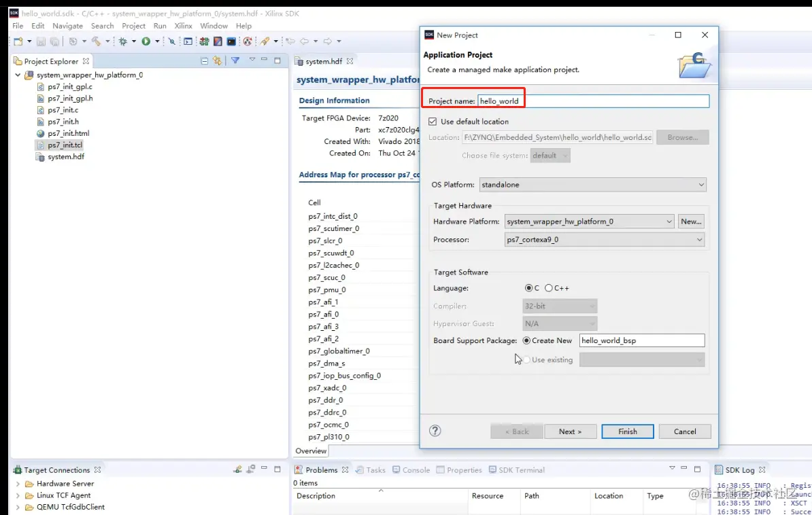The width and height of the screenshot is (812, 515).
Task: Switch to the Console tab
Action: [x=411, y=470]
